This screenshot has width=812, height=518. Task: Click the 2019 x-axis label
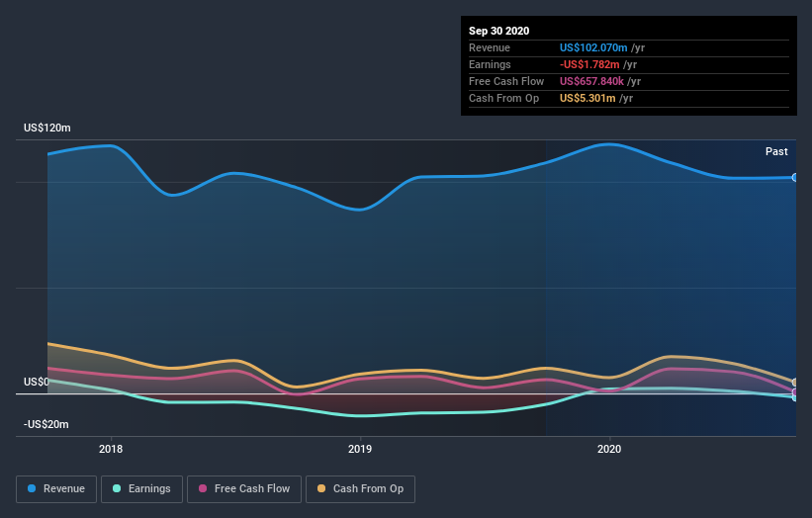tap(360, 449)
